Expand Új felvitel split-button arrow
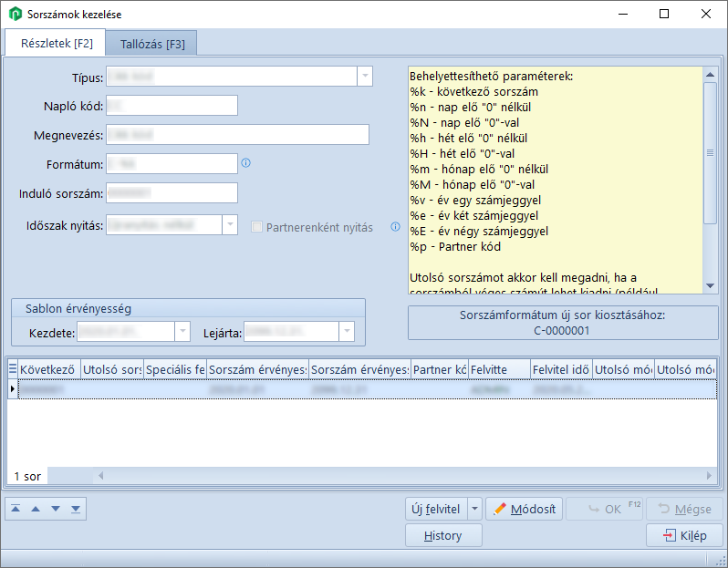This screenshot has width=728, height=568. [474, 509]
